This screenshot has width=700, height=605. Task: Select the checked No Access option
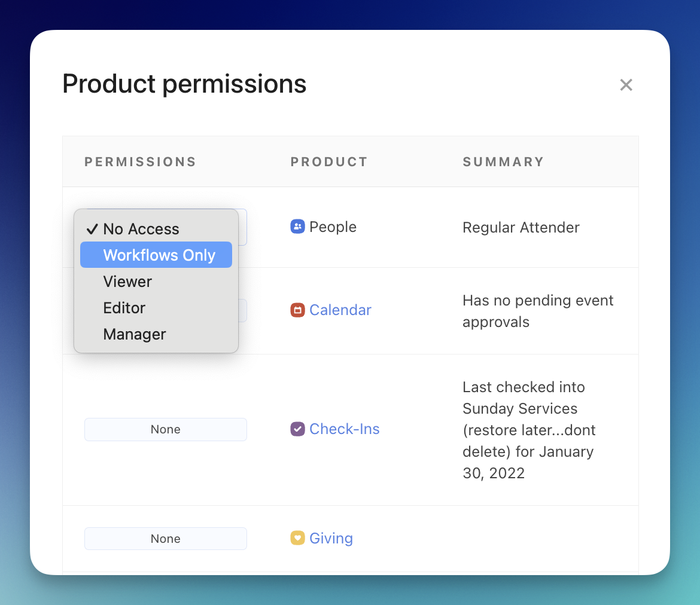[141, 229]
